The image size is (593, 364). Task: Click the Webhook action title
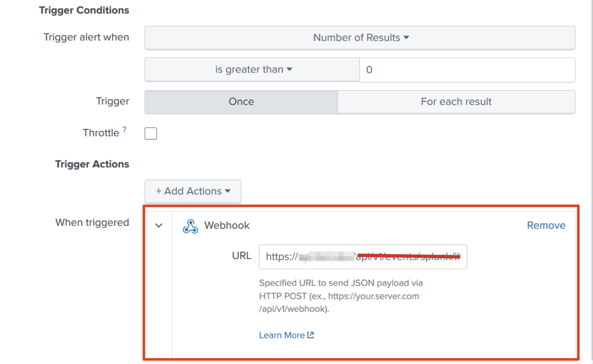pyautogui.click(x=227, y=226)
